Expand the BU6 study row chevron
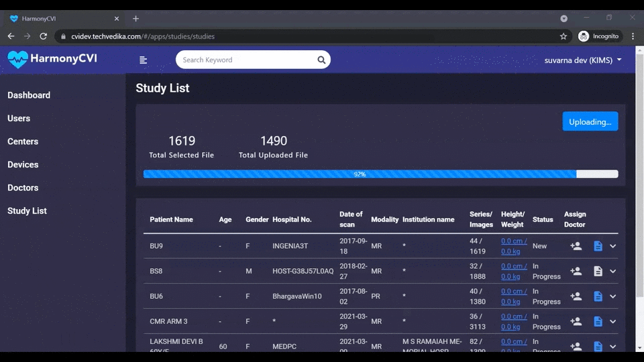This screenshot has width=644, height=362. (x=613, y=296)
